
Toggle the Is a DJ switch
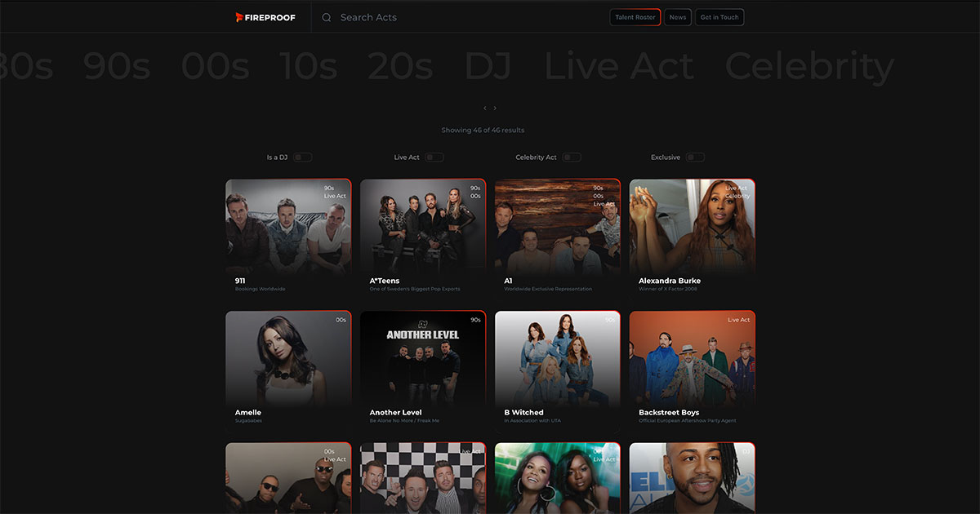(x=303, y=157)
